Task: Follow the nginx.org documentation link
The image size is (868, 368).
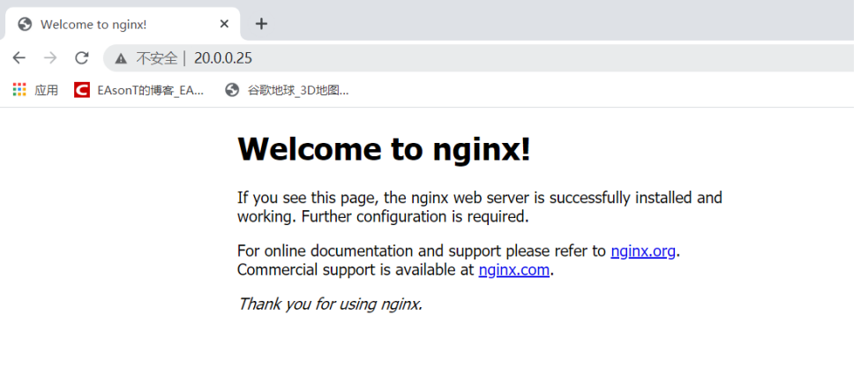Action: [x=643, y=252]
